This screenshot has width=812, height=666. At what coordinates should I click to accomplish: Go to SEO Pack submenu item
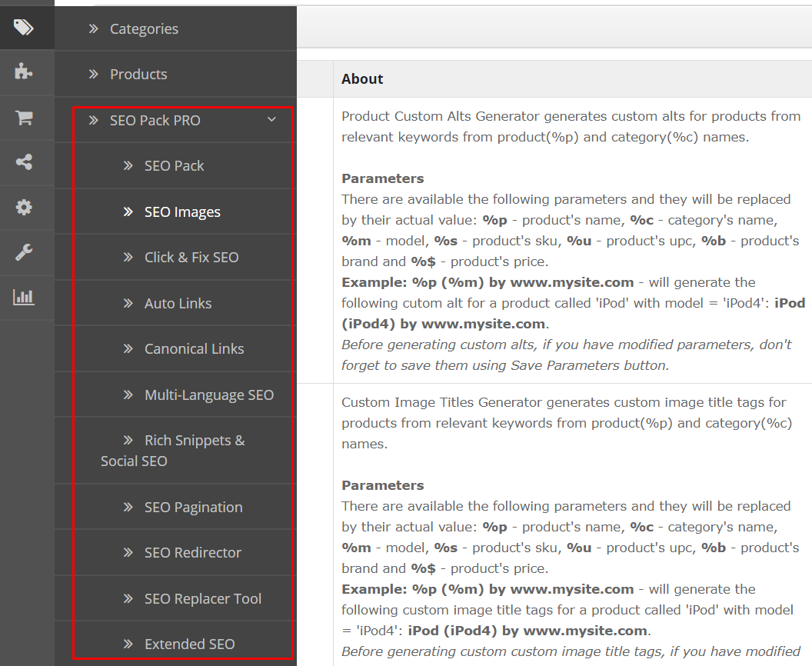175,165
